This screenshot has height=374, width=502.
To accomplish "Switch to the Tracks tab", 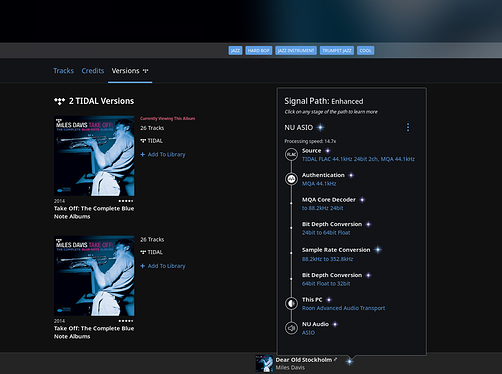I will [x=64, y=71].
